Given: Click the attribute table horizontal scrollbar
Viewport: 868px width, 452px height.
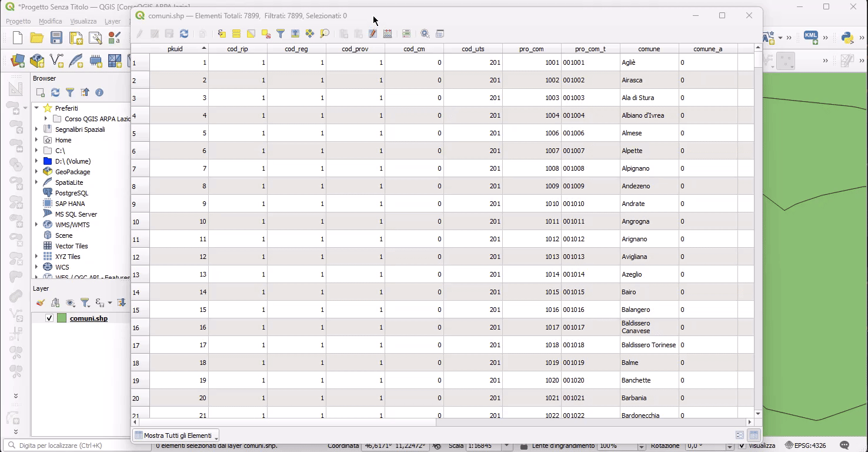Looking at the screenshot, I should pos(288,422).
